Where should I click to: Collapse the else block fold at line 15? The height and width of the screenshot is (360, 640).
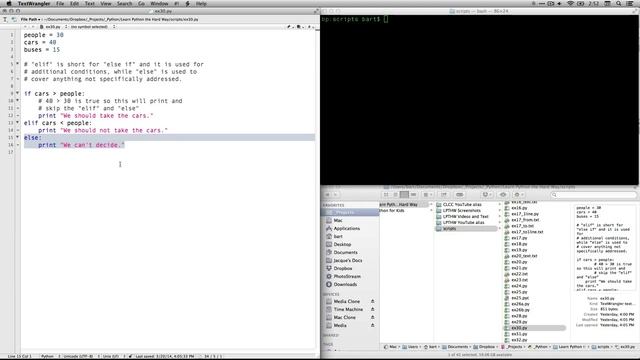(x=17, y=137)
